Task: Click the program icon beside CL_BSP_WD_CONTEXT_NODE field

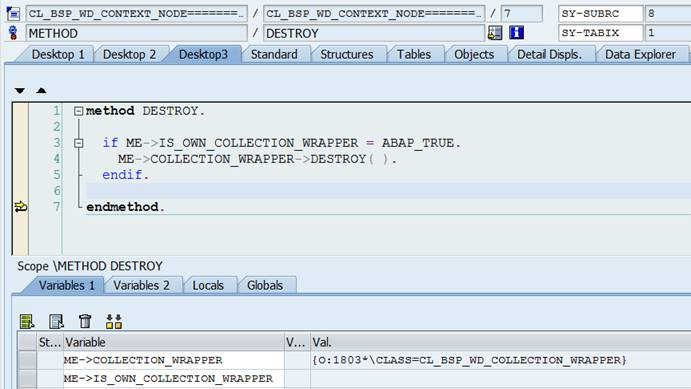Action: pos(13,14)
